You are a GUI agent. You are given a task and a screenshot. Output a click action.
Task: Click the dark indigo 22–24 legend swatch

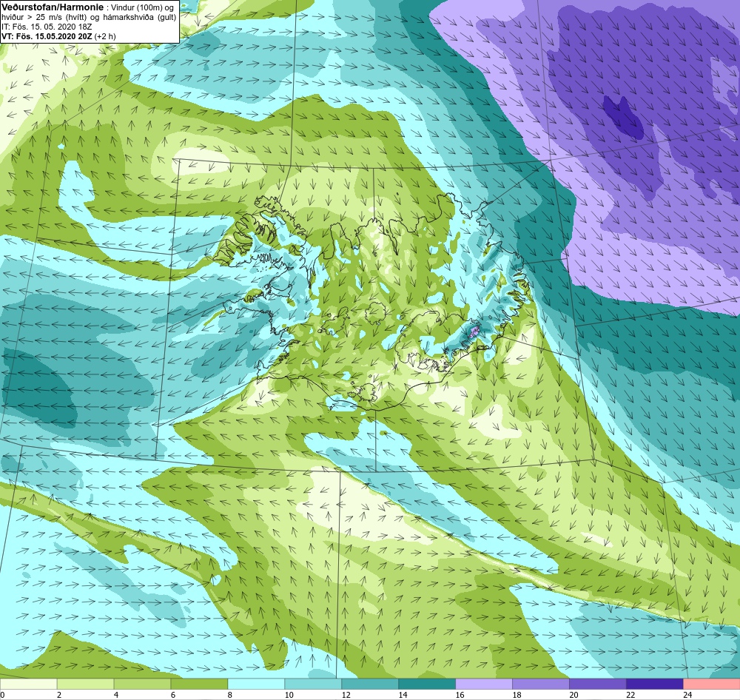pyautogui.click(x=655, y=684)
